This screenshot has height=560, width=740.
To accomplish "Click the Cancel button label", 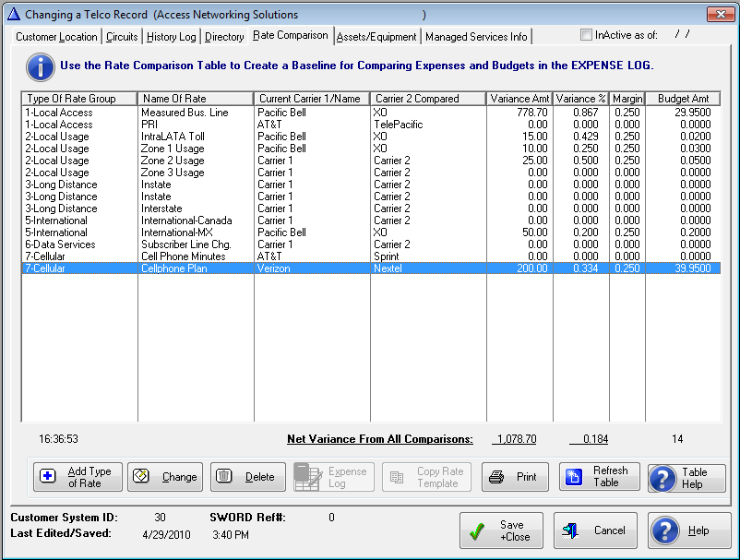I will pyautogui.click(x=609, y=530).
